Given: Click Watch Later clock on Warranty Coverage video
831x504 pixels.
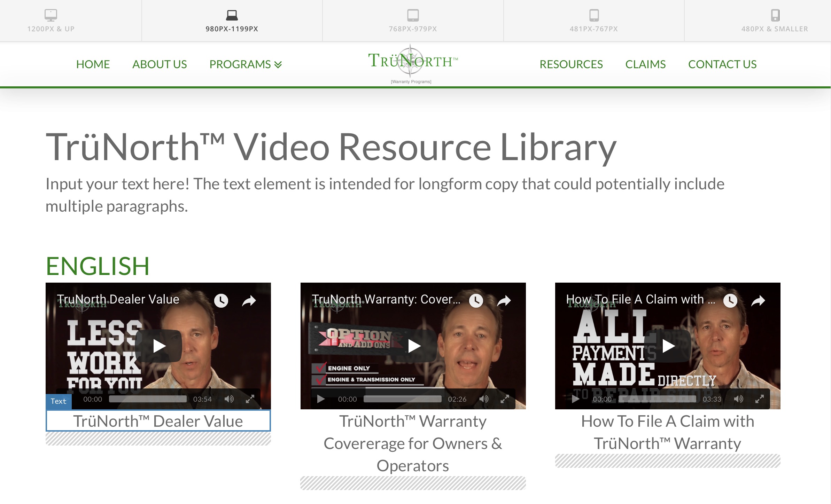Looking at the screenshot, I should tap(476, 300).
